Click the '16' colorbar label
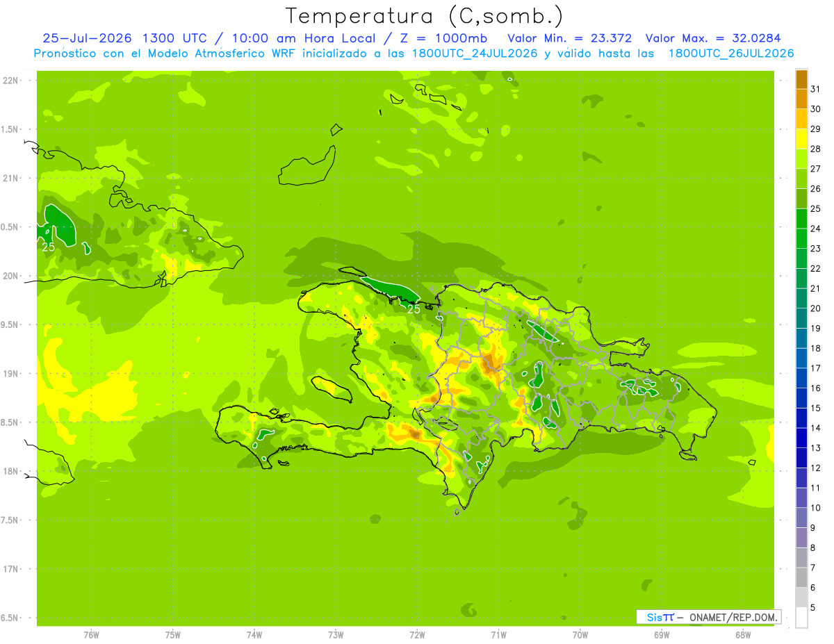834x644 pixels. coord(816,388)
